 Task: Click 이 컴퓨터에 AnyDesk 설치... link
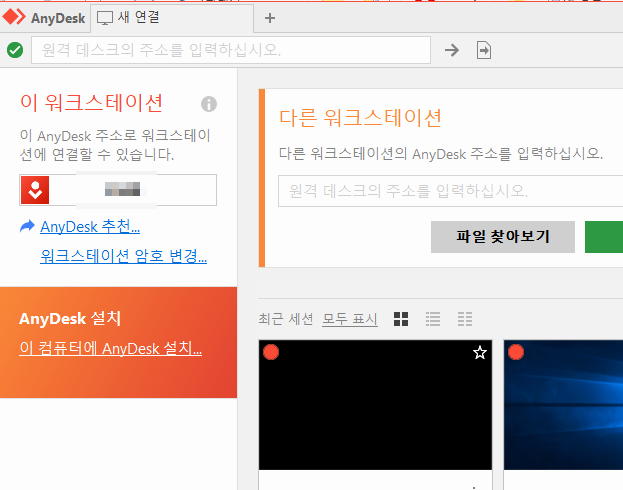coord(110,348)
